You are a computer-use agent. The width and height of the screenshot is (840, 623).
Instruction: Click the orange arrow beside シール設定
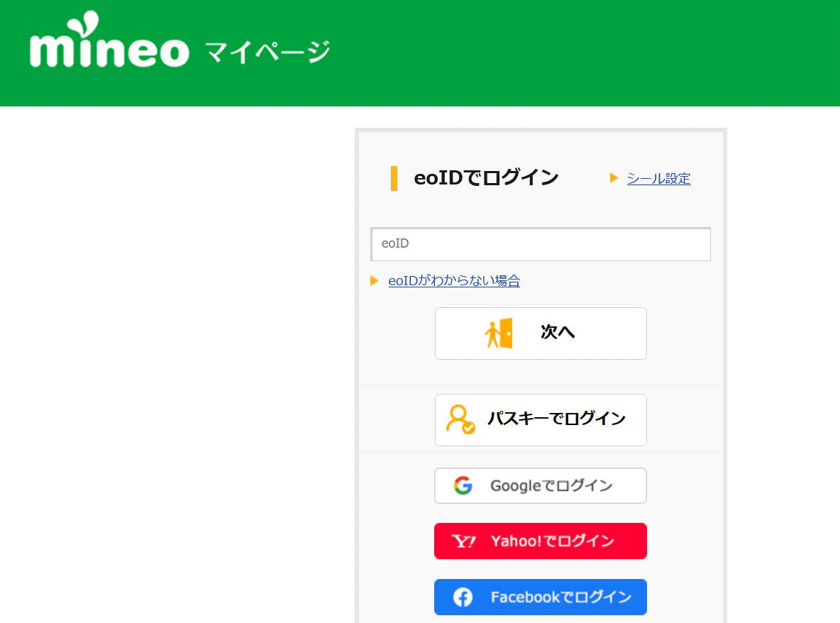click(x=614, y=178)
